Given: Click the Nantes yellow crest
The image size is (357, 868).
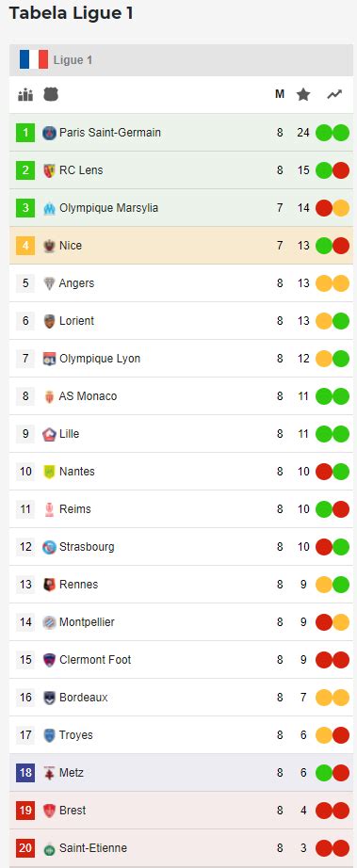Looking at the screenshot, I should [49, 472].
